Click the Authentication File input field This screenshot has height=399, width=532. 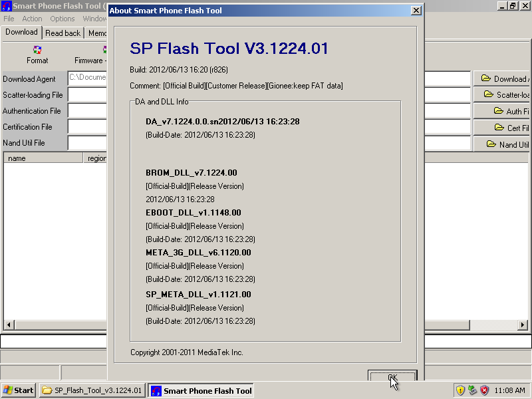coord(88,110)
